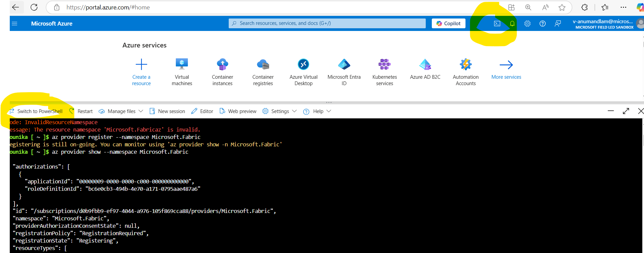The width and height of the screenshot is (644, 253).
Task: Open the browser zoom icon
Action: click(x=528, y=7)
